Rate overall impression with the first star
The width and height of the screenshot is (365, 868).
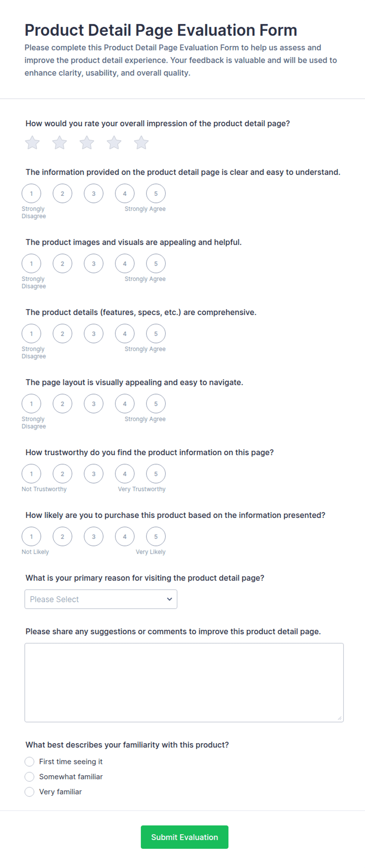pyautogui.click(x=32, y=142)
